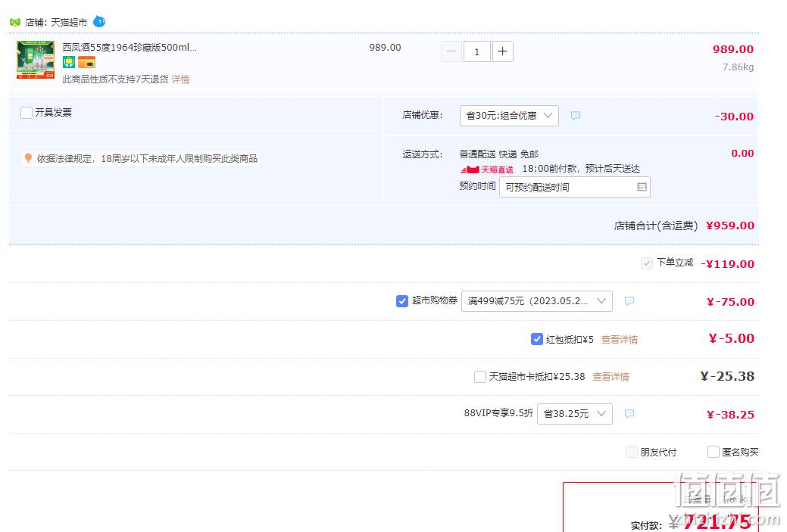
Task: Open the Xifeng liquor product thumbnail
Action: [x=36, y=60]
